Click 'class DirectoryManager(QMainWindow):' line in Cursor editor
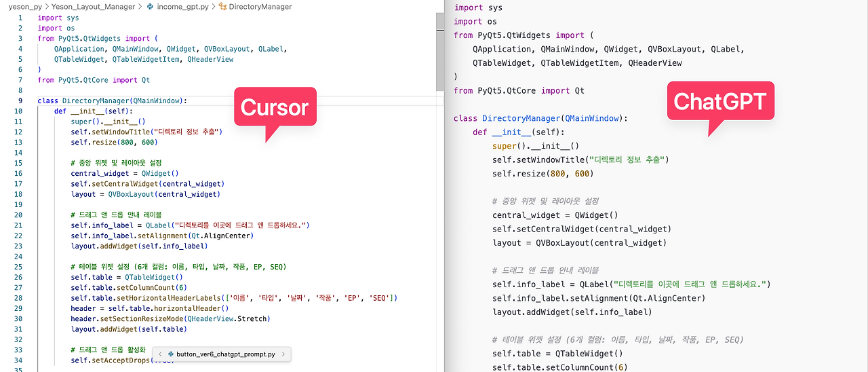The image size is (868, 372). (113, 101)
